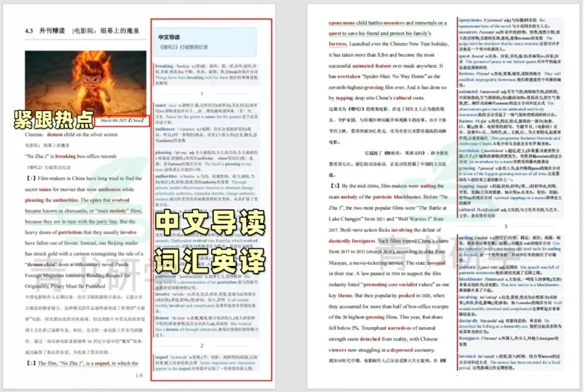The image size is (585, 392).
Task: Click '《哪吒2》打破票房纪录' inside the blue guide box
Action: [184, 47]
